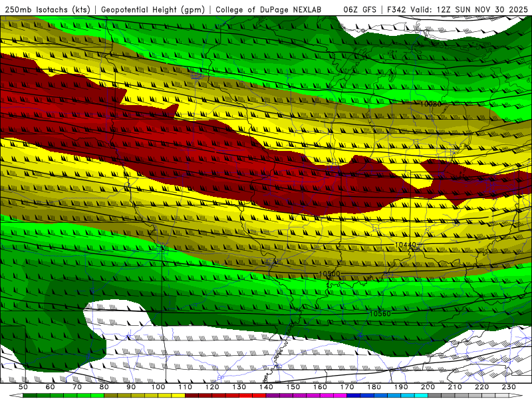
Task: Click the 90 value on the color scale
Action: (131, 387)
